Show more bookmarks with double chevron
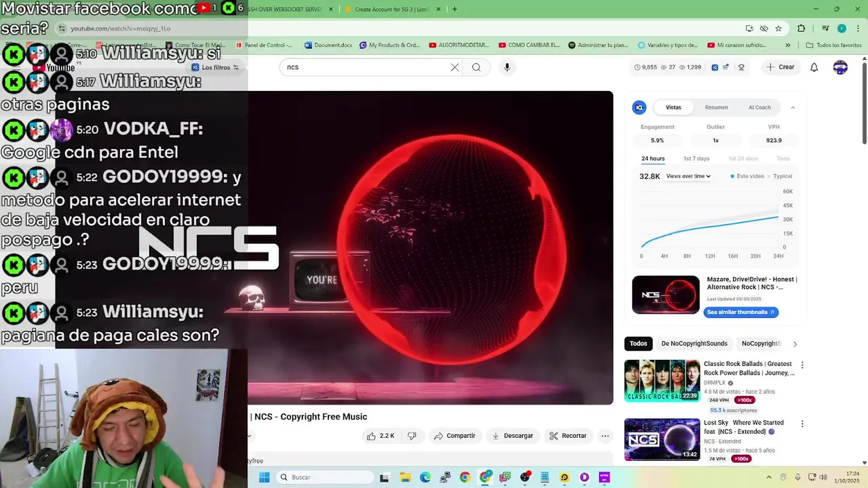868x488 pixels. click(787, 45)
